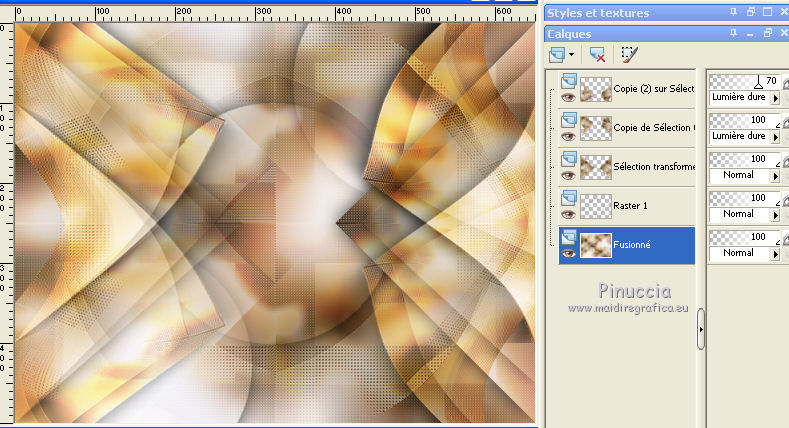Restore the Styles et textures panel
The image size is (789, 428).
click(751, 12)
